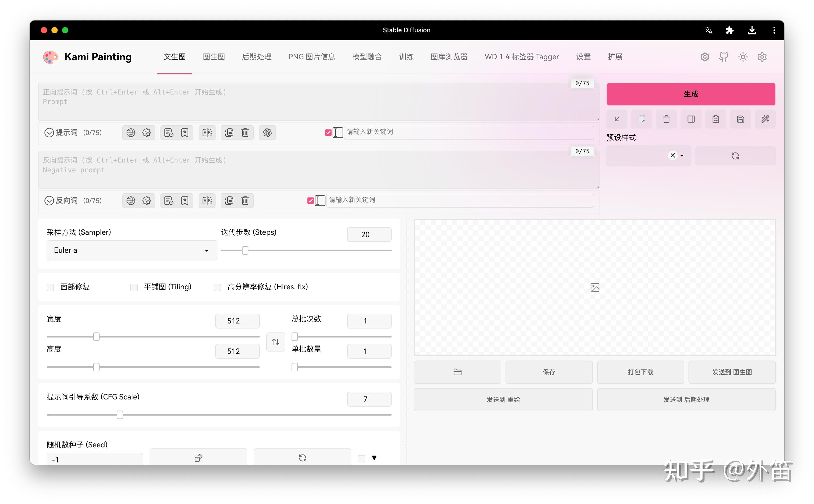This screenshot has width=814, height=504.
Task: Open the Euler a sampler dropdown
Action: (x=132, y=250)
